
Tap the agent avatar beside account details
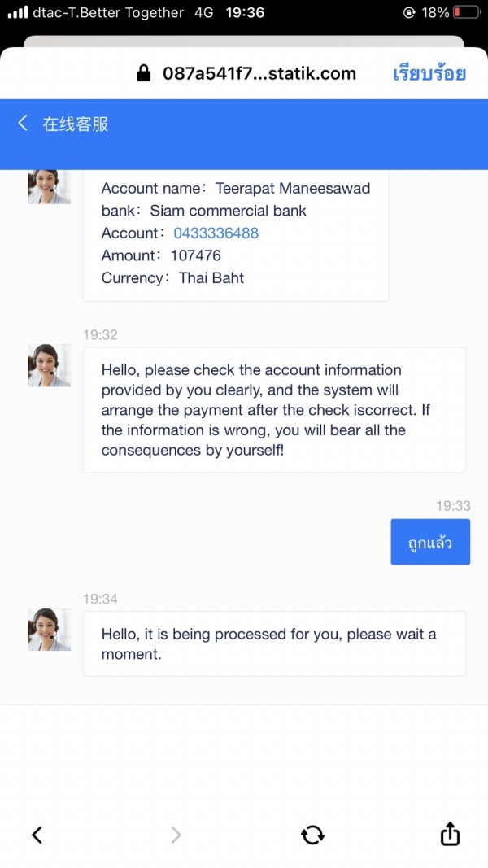50,187
